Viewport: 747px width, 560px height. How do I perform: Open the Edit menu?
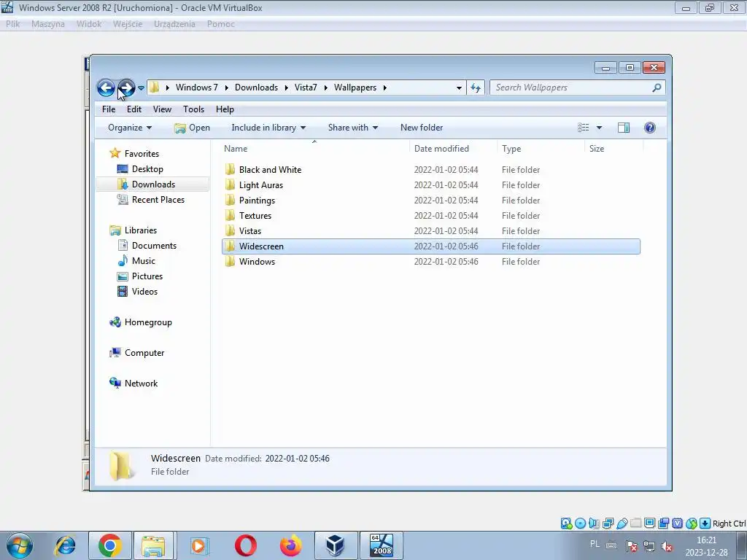click(134, 109)
